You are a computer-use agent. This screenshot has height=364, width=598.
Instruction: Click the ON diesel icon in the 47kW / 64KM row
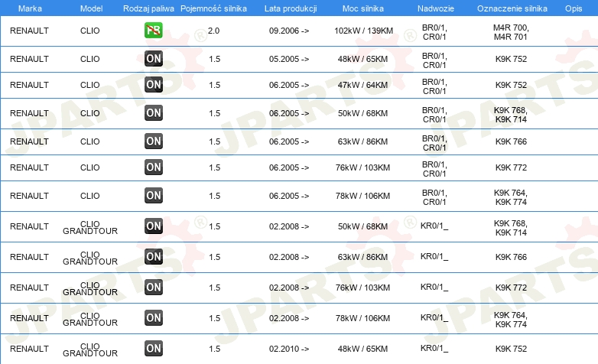154,85
